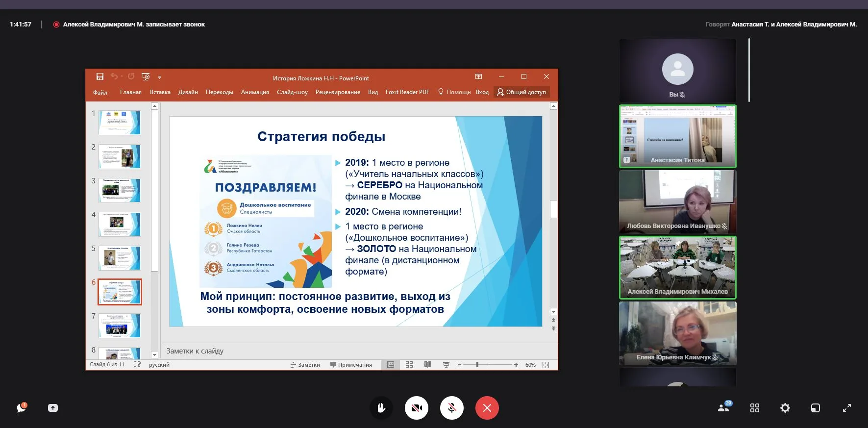Click the Заметки button in status bar
This screenshot has width=868, height=428.
point(305,365)
